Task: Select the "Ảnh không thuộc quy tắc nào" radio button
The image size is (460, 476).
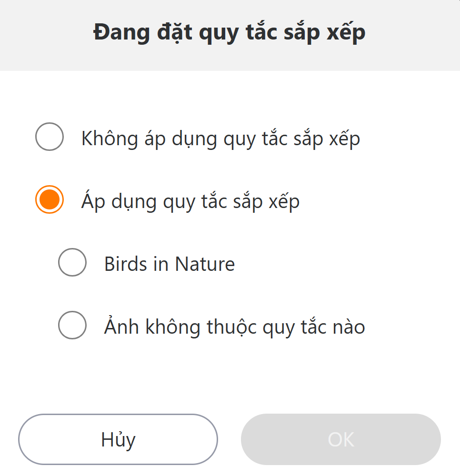Action: [72, 325]
